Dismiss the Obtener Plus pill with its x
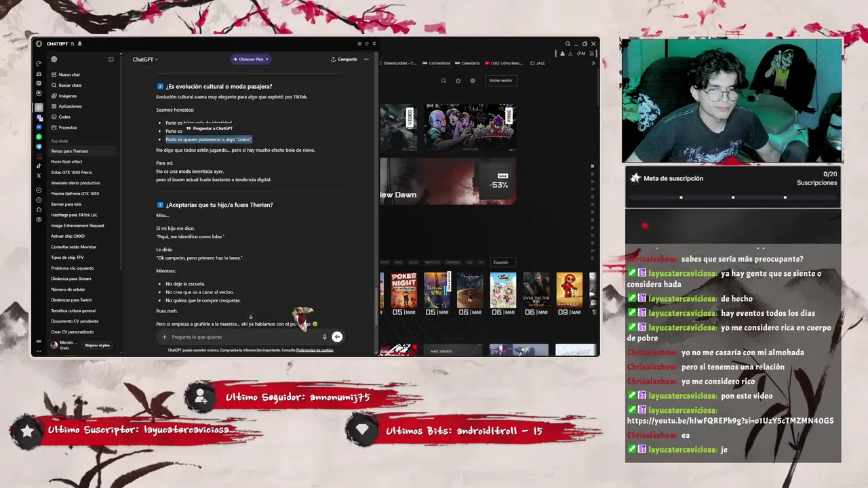Screen dimensions: 868x488 tap(267, 60)
